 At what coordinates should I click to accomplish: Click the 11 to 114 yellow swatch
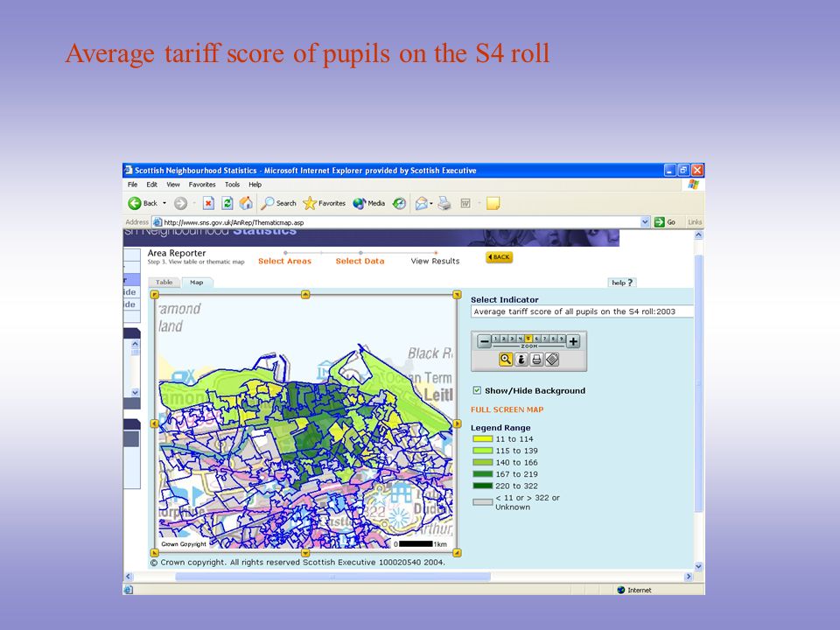point(483,438)
